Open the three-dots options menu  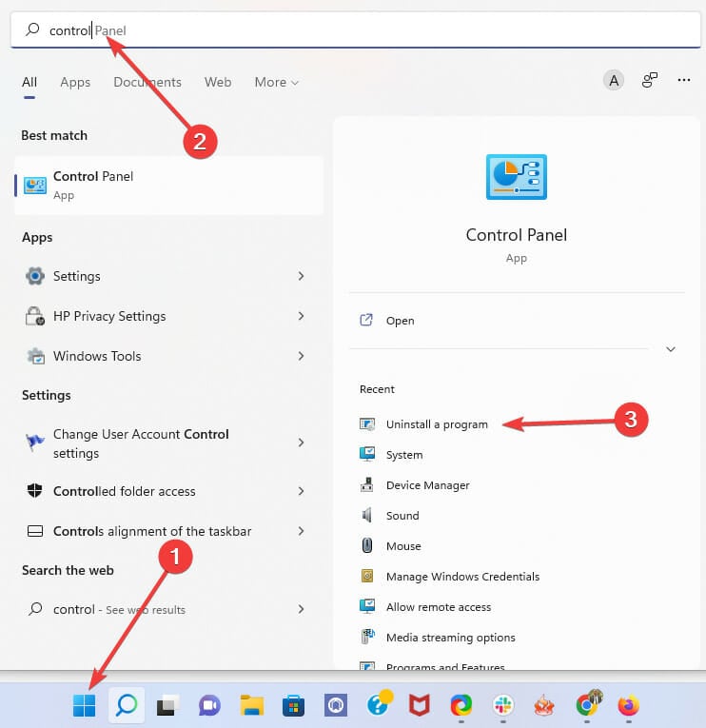click(x=683, y=81)
